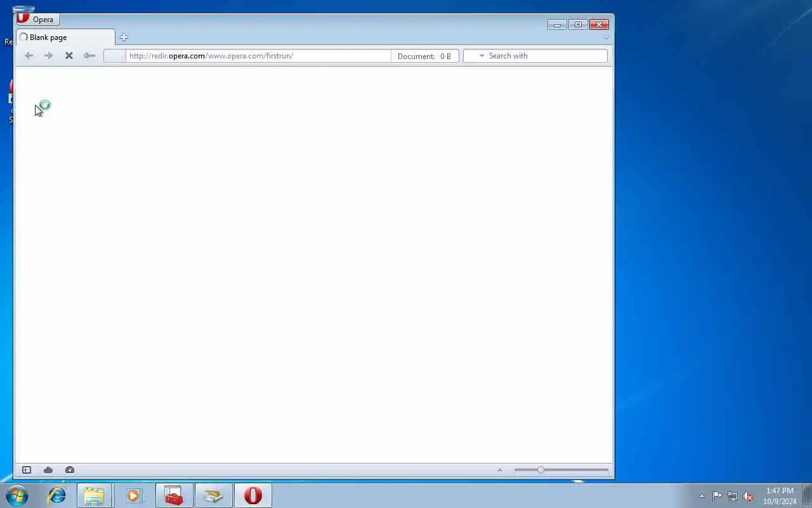Launch Internet Explorer from taskbar
Screen dimensions: 812x508
[x=57, y=495]
